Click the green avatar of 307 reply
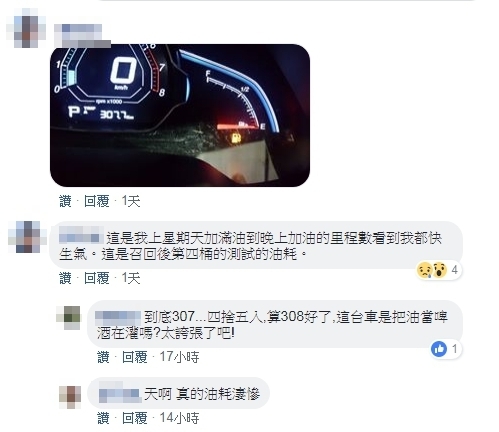The height and width of the screenshot is (432, 499). 68,318
